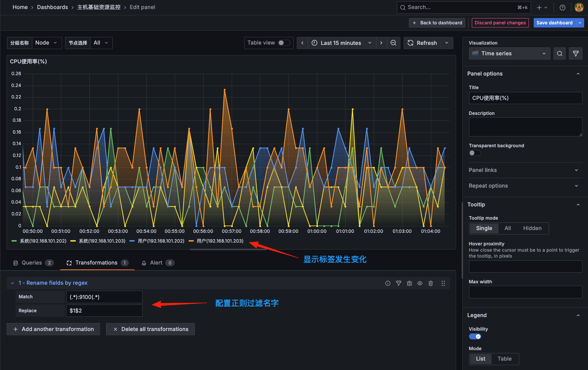Open filter options for the regex transformation
The width and height of the screenshot is (588, 370).
click(x=398, y=283)
